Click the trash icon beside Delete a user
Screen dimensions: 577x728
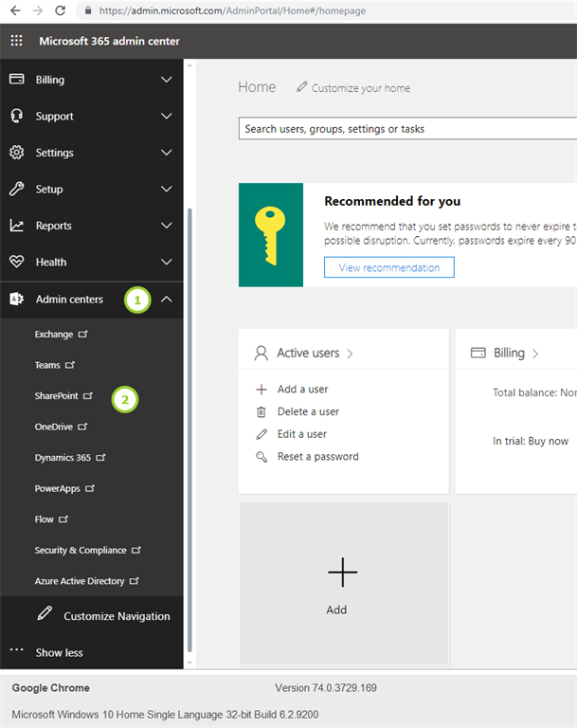[x=261, y=411]
